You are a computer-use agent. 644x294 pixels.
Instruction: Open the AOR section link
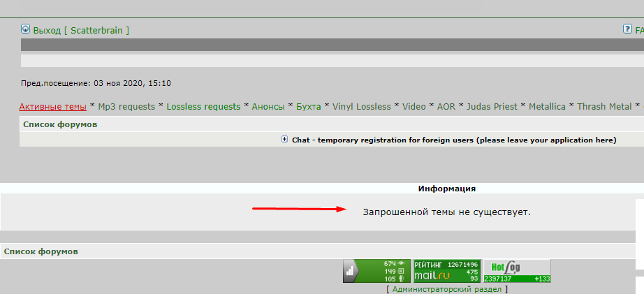[x=446, y=107]
